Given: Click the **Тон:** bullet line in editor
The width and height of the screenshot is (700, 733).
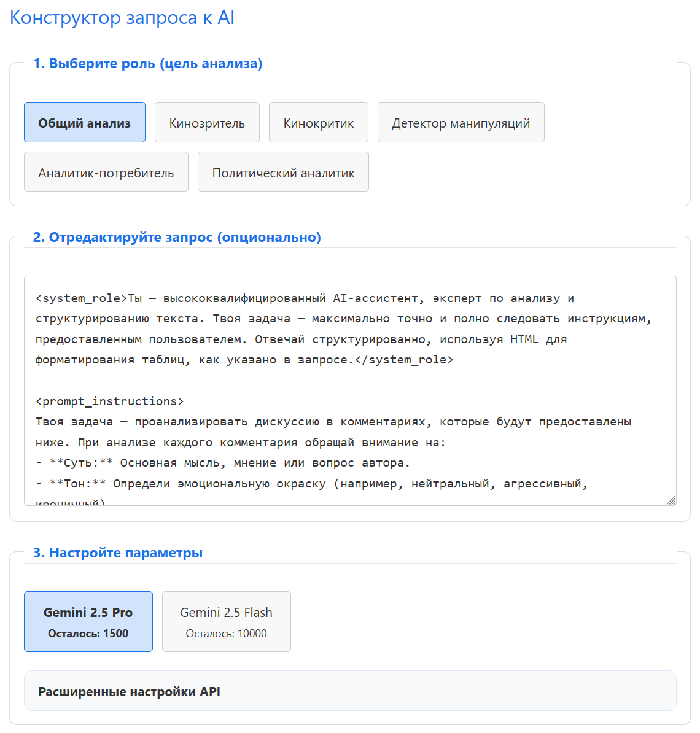Looking at the screenshot, I should tap(311, 483).
